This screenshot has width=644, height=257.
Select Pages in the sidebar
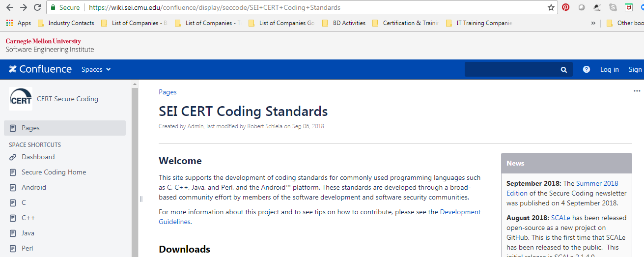65,128
